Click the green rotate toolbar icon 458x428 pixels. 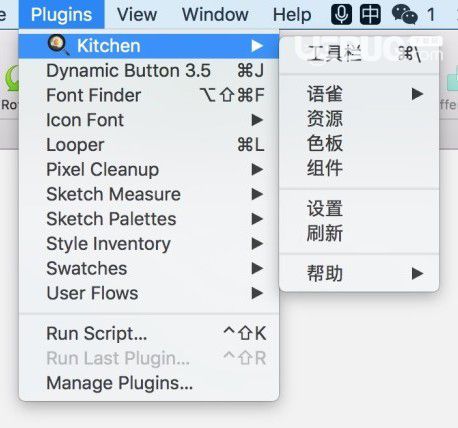(x=12, y=78)
